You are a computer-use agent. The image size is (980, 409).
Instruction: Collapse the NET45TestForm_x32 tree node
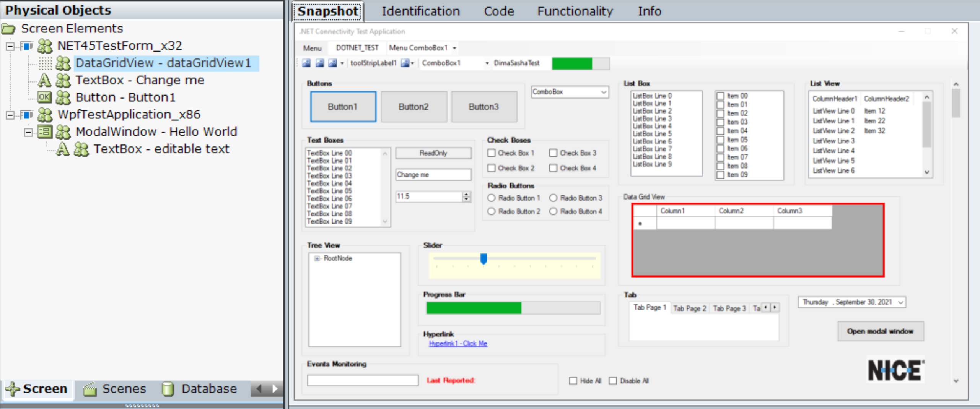point(10,46)
